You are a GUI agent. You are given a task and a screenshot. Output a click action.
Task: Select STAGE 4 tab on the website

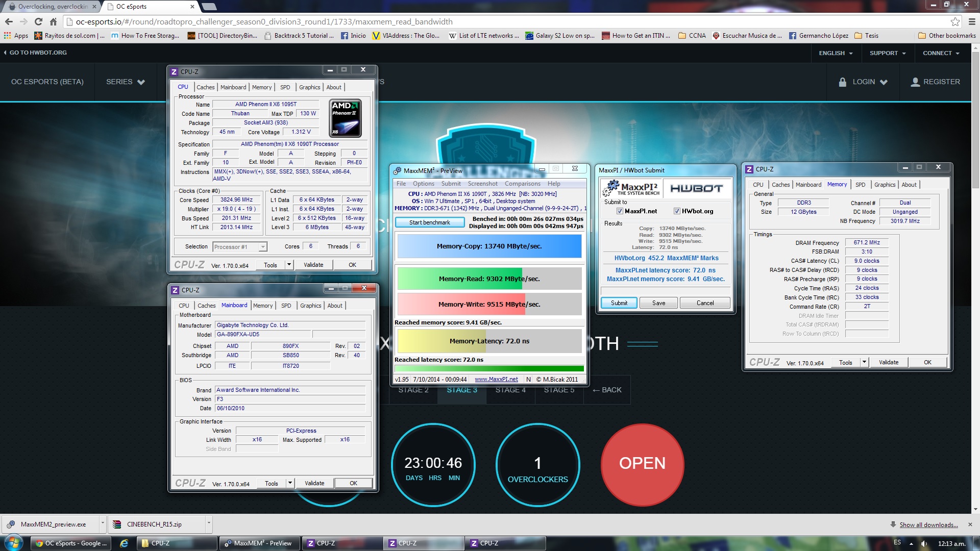coord(510,390)
